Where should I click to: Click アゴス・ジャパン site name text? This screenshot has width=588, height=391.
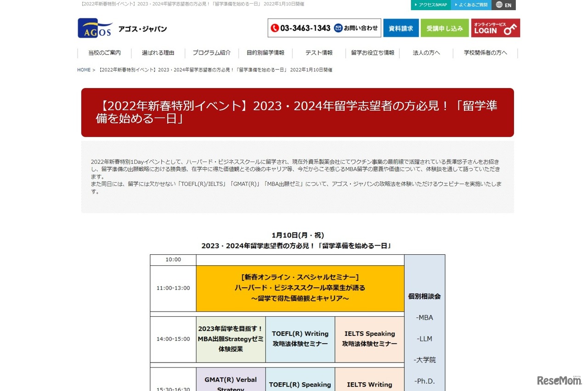pyautogui.click(x=142, y=29)
